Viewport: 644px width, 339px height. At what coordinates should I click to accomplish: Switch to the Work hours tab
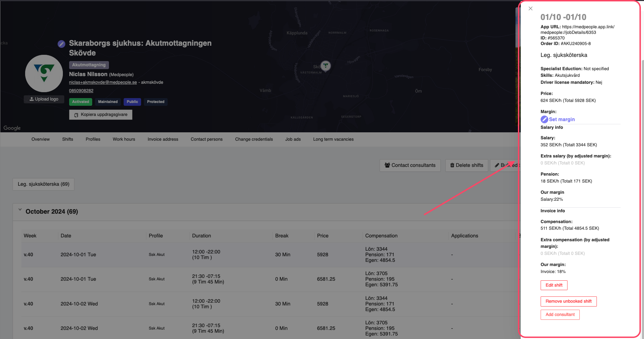pyautogui.click(x=124, y=139)
